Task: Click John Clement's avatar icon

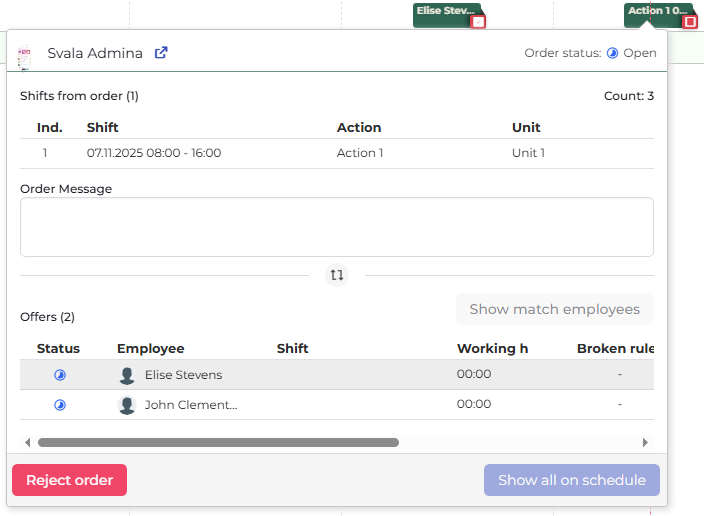Action: pos(127,405)
